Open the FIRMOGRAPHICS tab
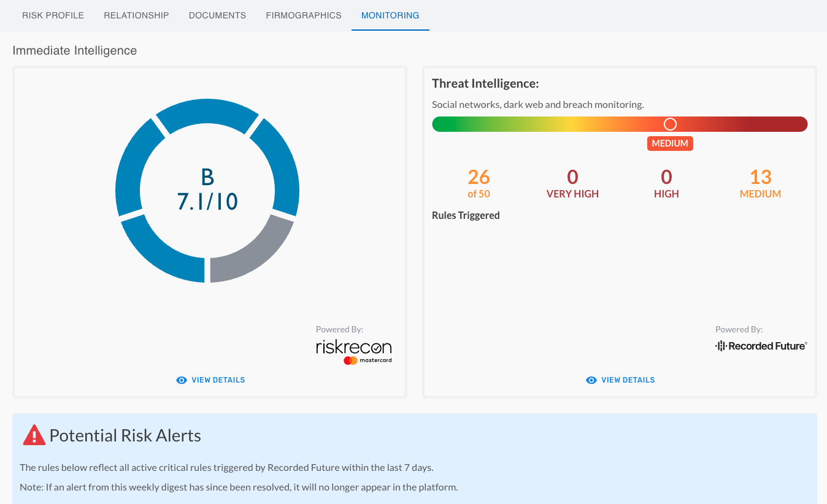 pyautogui.click(x=304, y=15)
